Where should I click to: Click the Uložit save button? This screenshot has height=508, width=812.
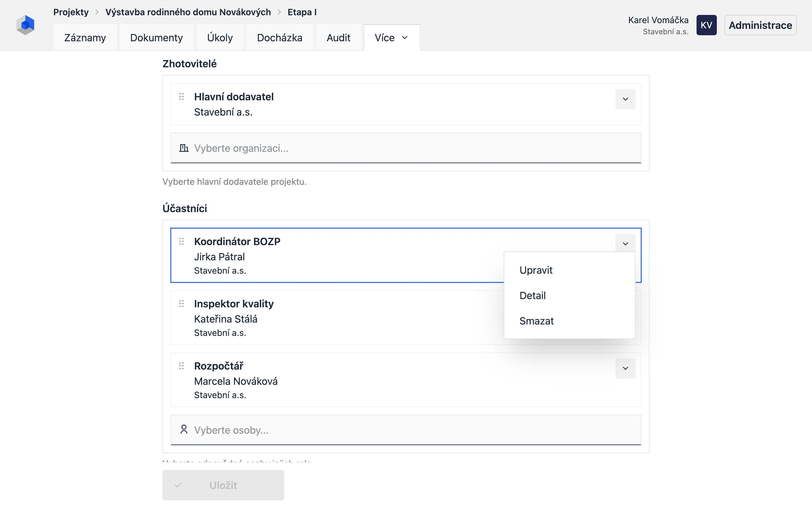[223, 485]
